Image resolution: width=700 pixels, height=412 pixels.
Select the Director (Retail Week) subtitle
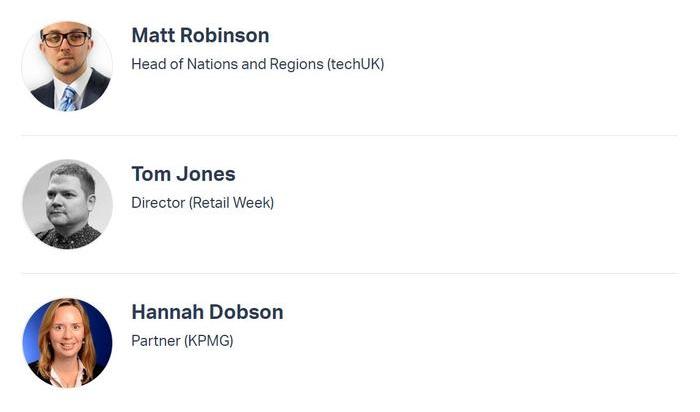(x=203, y=203)
